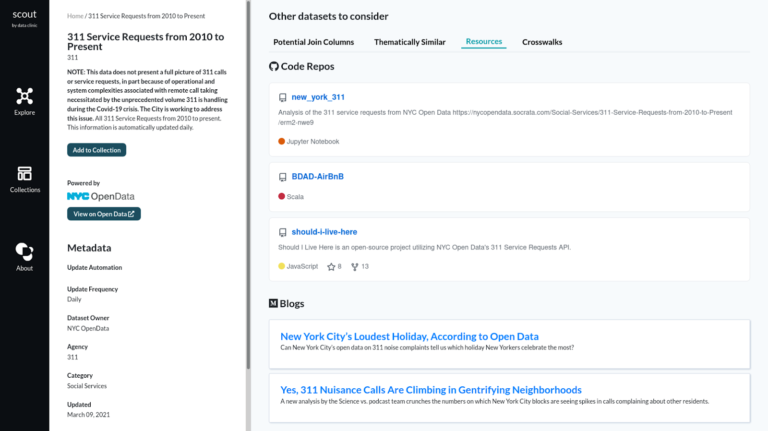Click the Metadata heading
This screenshot has width=768, height=431.
[x=89, y=248]
